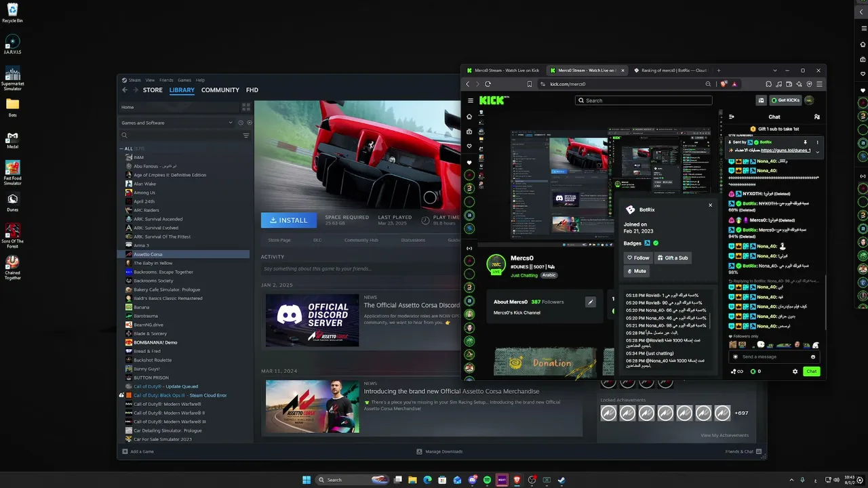Open the chat users list icon
The width and height of the screenshot is (868, 488).
point(816,117)
